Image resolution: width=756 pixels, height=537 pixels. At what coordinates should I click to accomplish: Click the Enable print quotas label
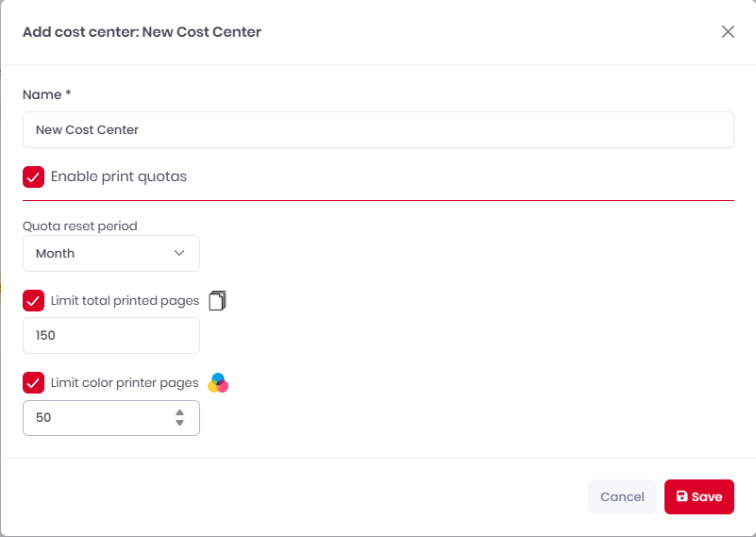click(119, 176)
